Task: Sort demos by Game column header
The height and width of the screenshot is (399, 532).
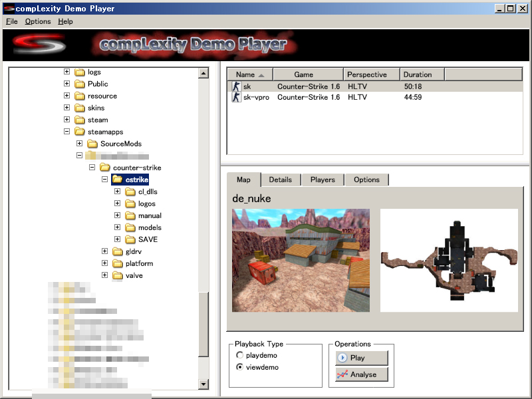Action: pyautogui.click(x=309, y=74)
